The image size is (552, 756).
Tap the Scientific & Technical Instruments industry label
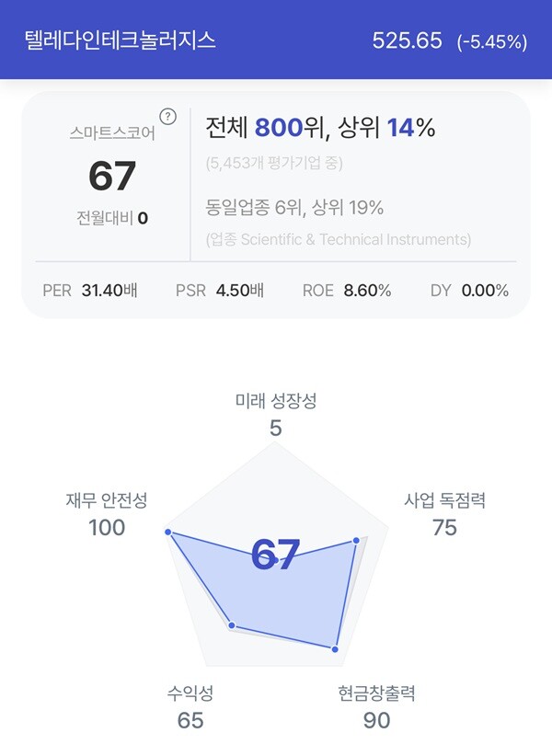pos(339,240)
